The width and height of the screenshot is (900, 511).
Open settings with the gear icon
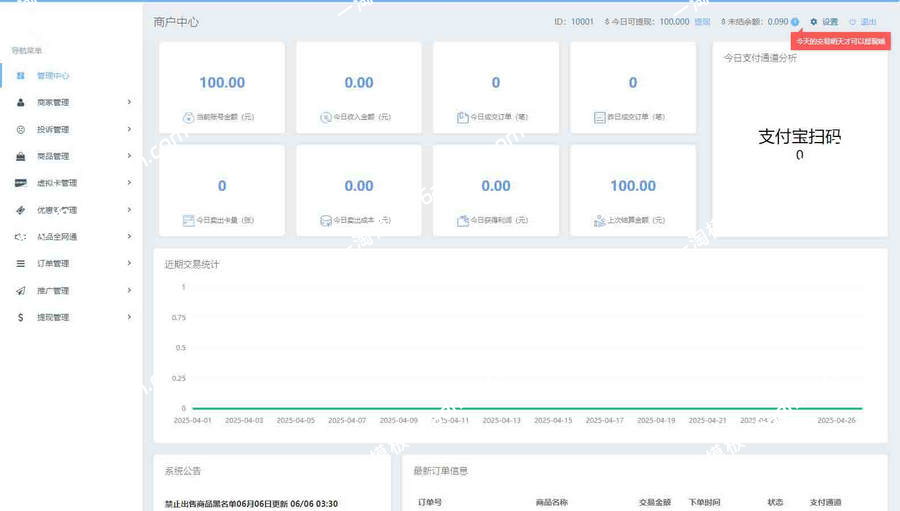(813, 22)
